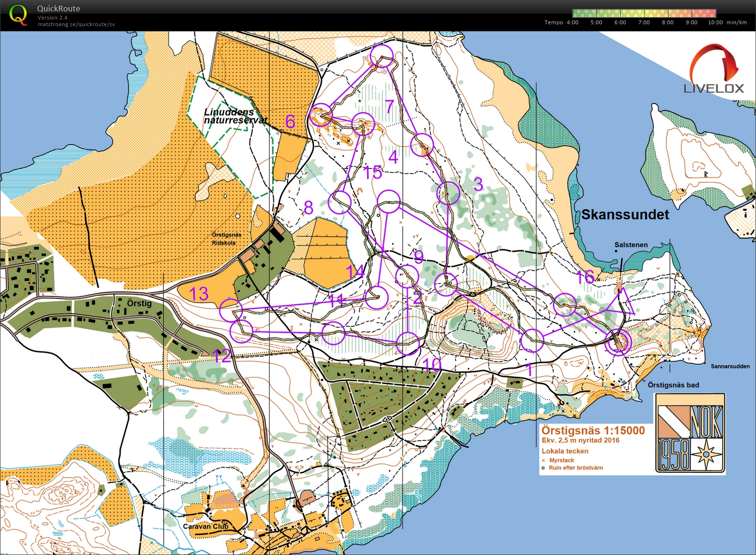Click the 'Salstenen' map label
The width and height of the screenshot is (756, 555).
coord(631,245)
